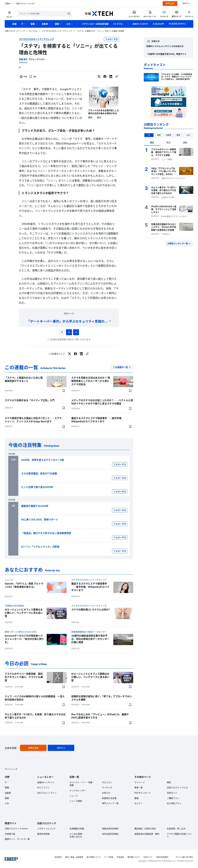
Task: Copy article link icon in top share bar
Action: click(117, 76)
